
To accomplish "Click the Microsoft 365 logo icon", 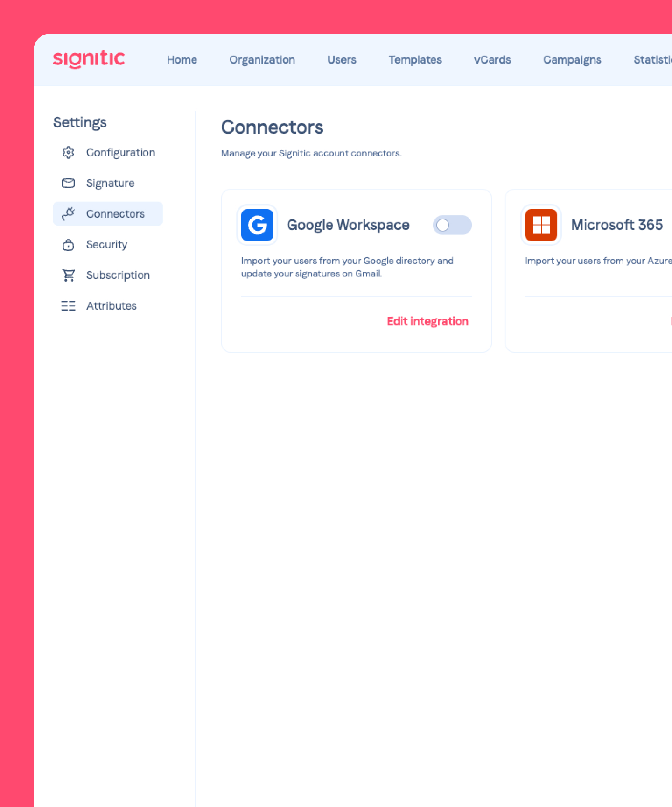I will click(x=541, y=225).
